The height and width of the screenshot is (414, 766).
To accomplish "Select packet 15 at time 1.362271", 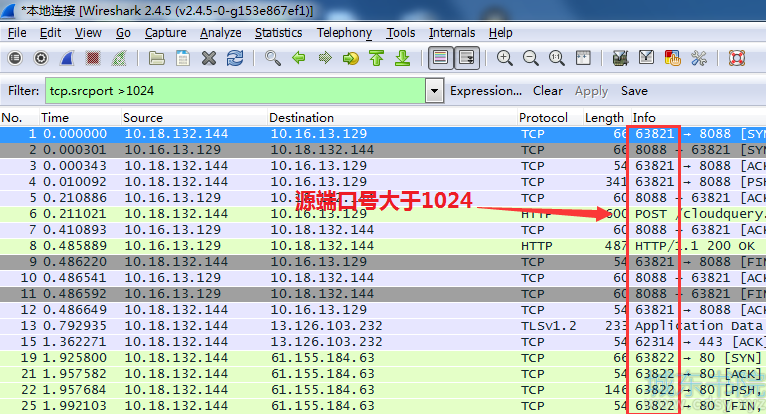I will [383, 342].
